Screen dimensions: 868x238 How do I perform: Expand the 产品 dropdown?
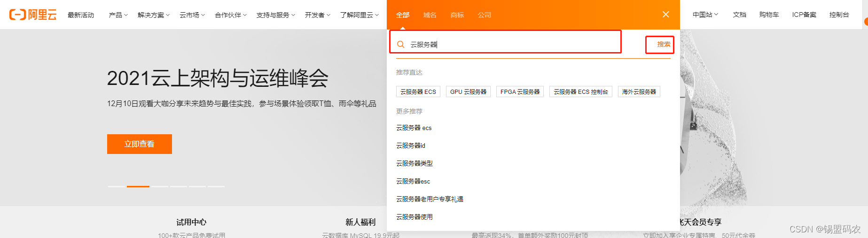(x=118, y=15)
